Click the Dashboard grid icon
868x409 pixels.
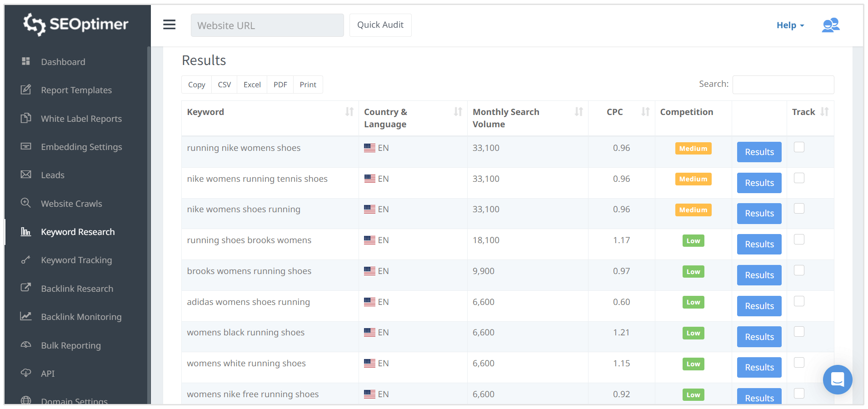26,61
